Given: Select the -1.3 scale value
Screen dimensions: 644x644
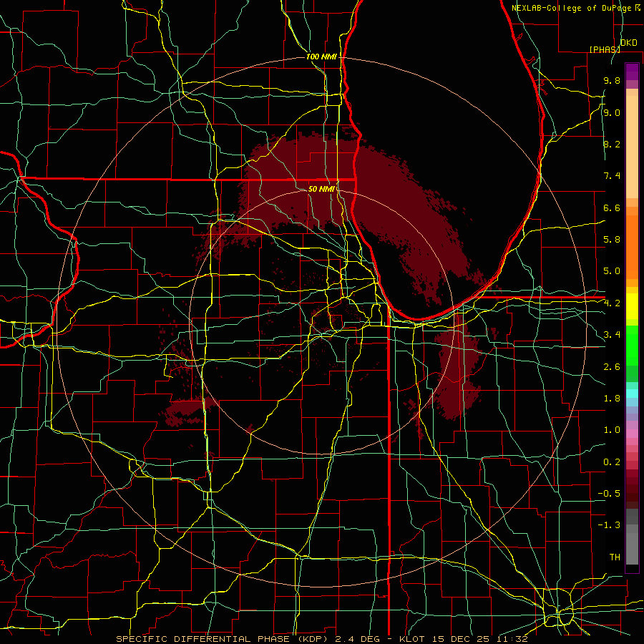Looking at the screenshot, I should (609, 525).
